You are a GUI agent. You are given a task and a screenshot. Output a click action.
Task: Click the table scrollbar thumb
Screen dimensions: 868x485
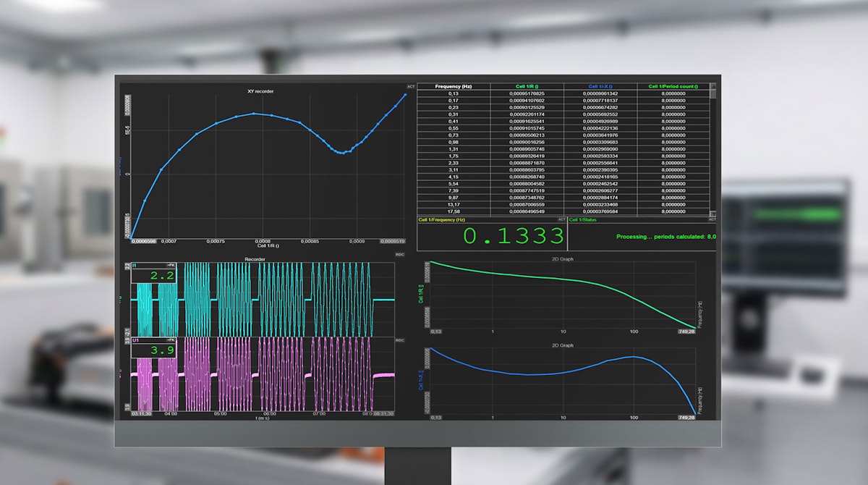point(713,94)
